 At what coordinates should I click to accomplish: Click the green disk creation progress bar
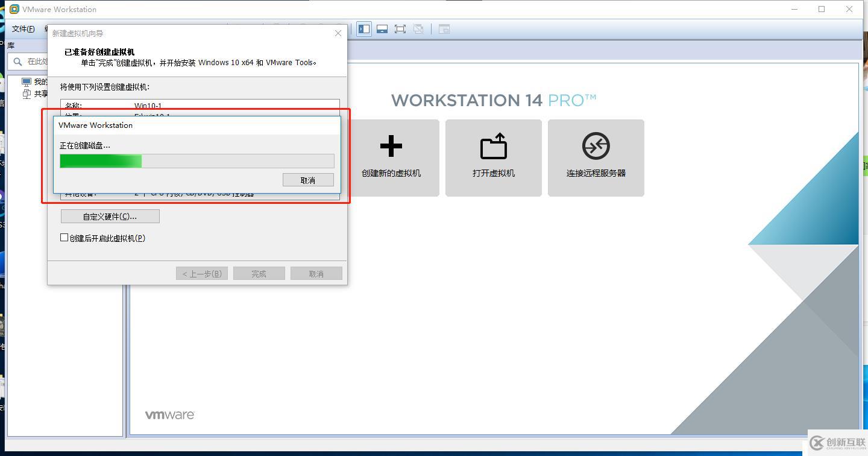click(100, 161)
